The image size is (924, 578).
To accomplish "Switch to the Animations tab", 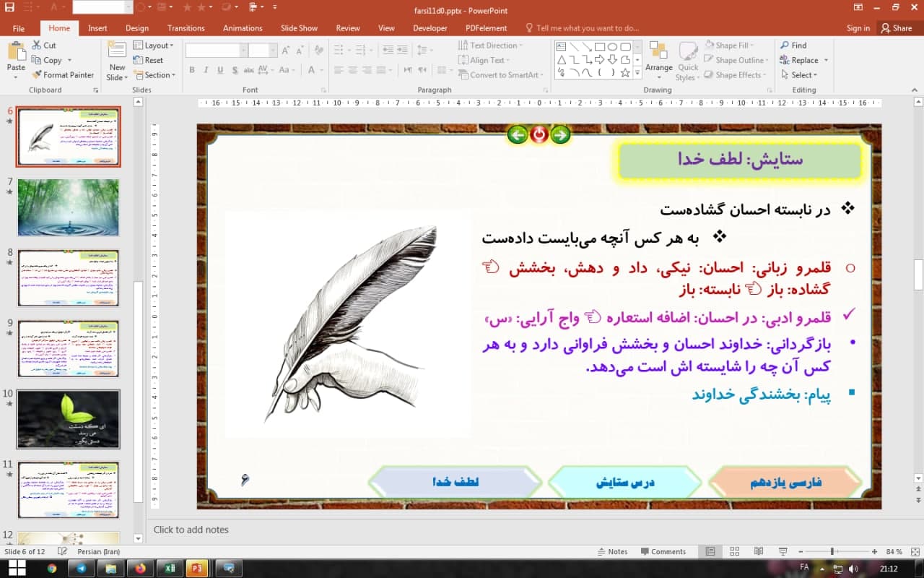I will [243, 28].
